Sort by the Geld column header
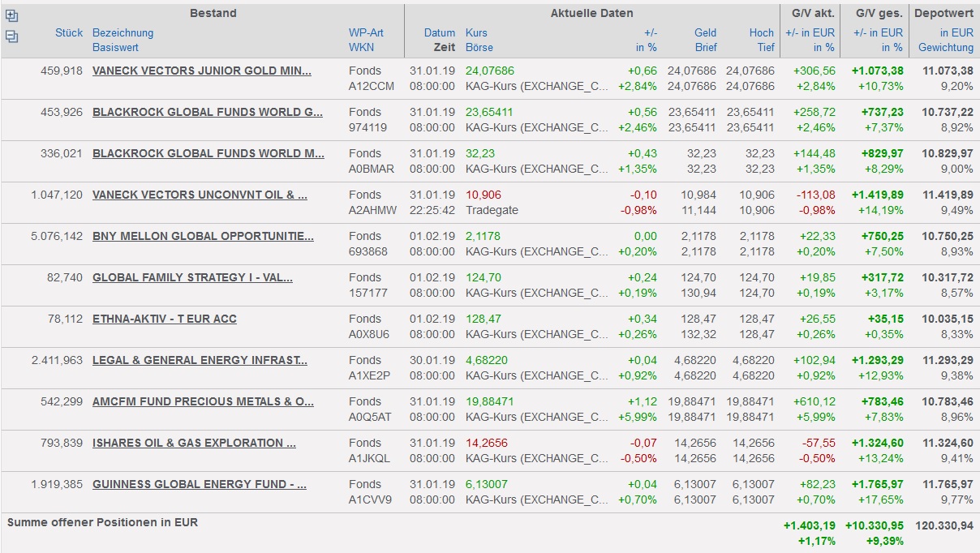Screen dimensions: 980x553 [x=705, y=33]
